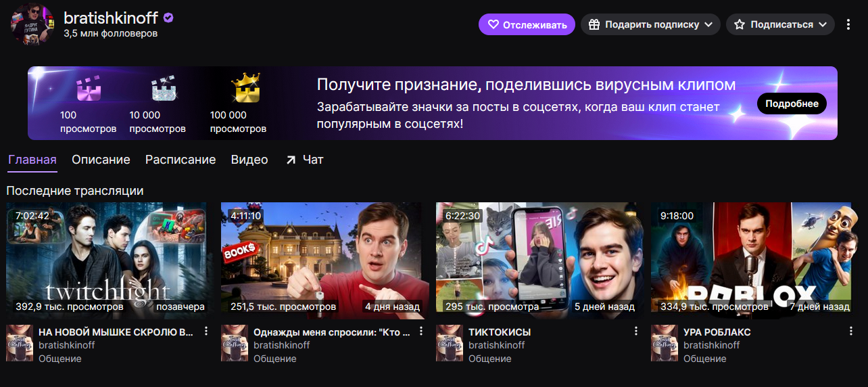Expand the Подарить подписку dropdown arrow
868x387 pixels.
pyautogui.click(x=708, y=24)
